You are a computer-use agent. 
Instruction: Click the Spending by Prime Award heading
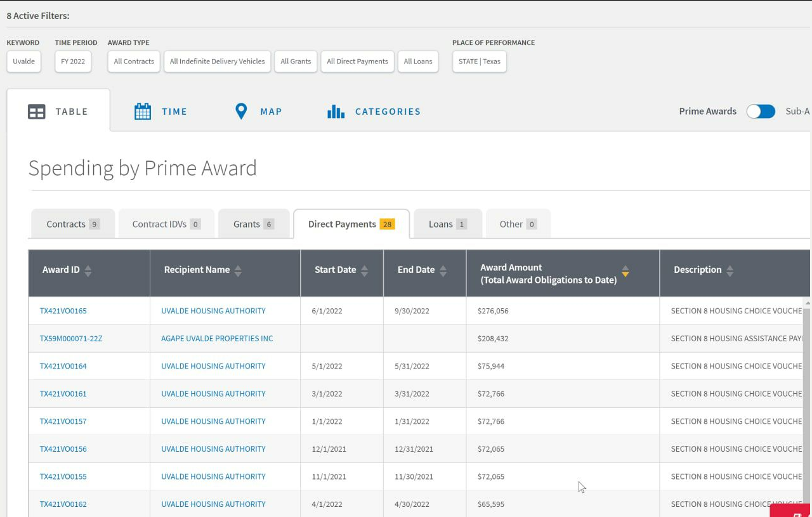(143, 168)
